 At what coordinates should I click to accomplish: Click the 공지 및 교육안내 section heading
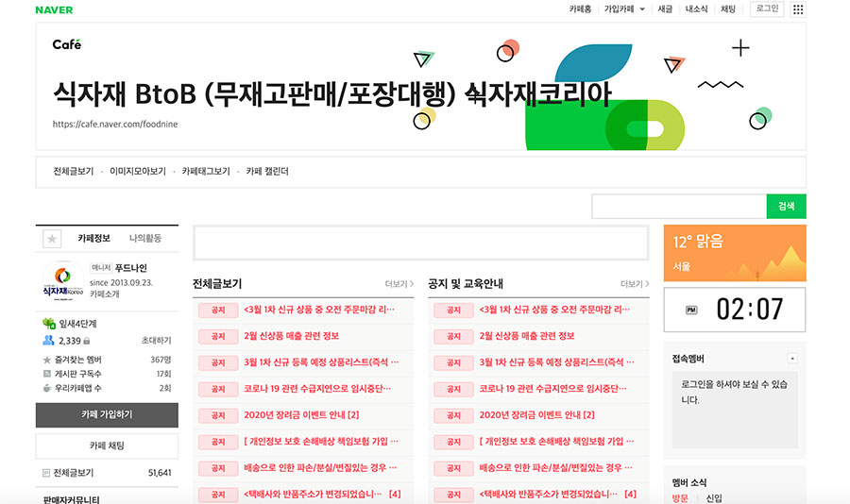pos(466,284)
